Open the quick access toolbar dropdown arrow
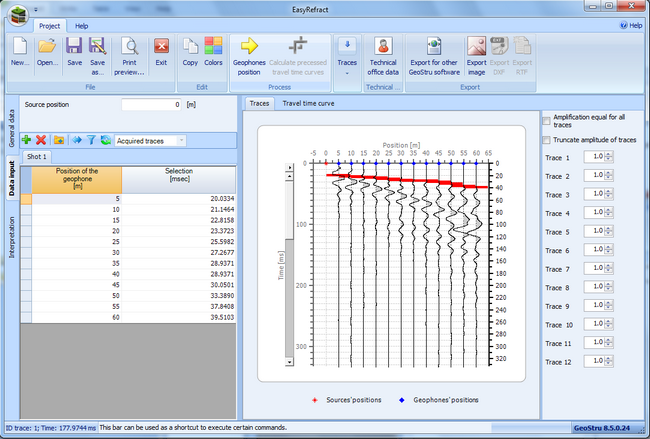This screenshot has width=650, height=439. pyautogui.click(x=36, y=9)
